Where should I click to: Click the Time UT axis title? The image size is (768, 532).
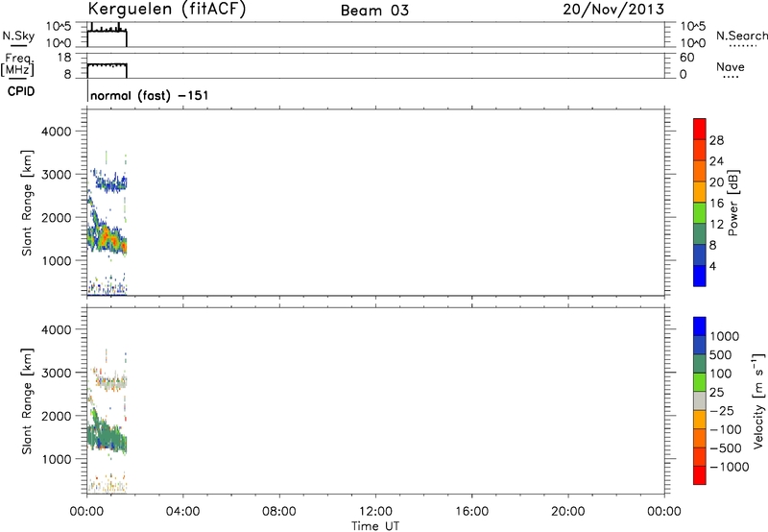(x=375, y=526)
